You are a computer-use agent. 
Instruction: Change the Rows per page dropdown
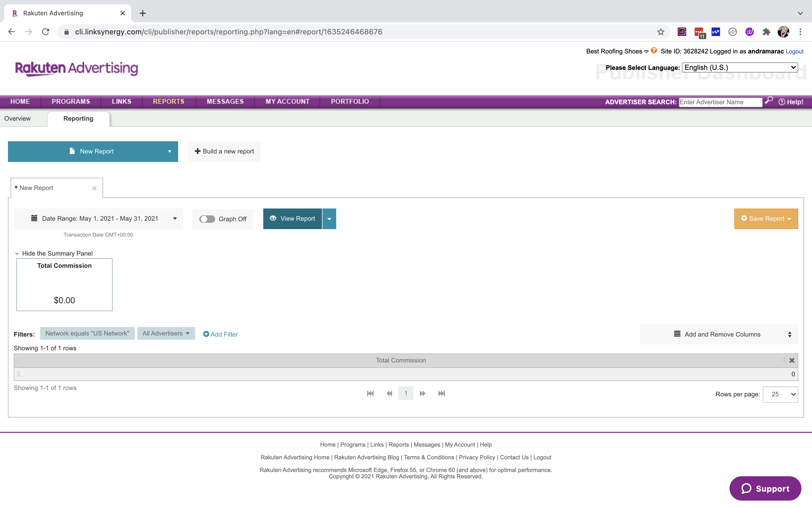[781, 394]
